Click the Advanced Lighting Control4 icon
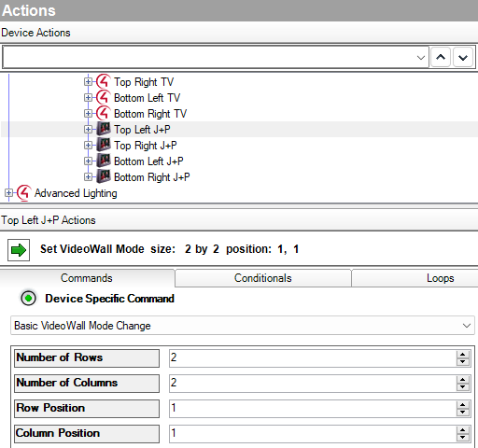 coord(24,193)
